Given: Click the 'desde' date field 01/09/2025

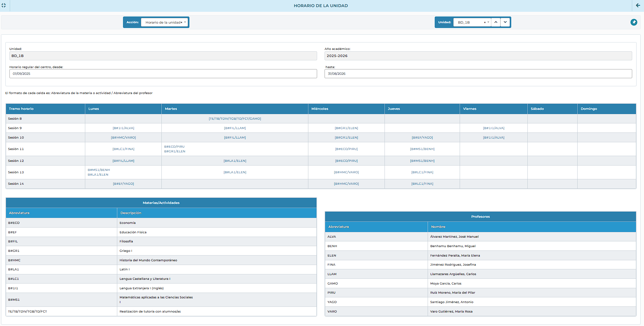Looking at the screenshot, I should (x=163, y=73).
